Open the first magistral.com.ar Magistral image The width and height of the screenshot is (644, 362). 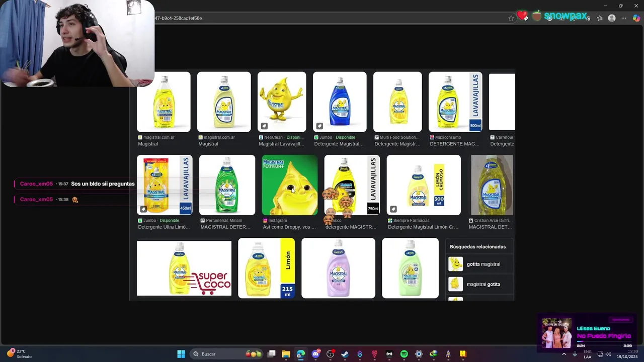pos(164,102)
